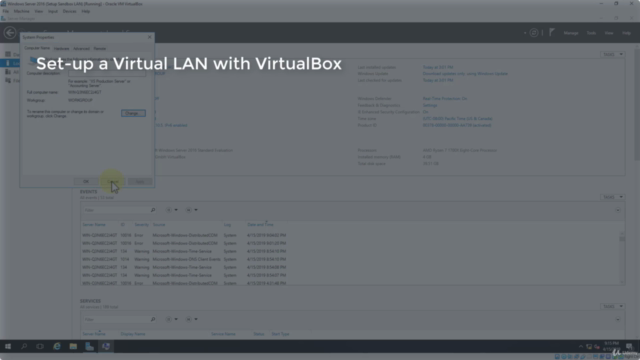Viewport: 640px width, 360px height.
Task: Collapse the Services filter bar chevron
Action: (x=618, y=319)
